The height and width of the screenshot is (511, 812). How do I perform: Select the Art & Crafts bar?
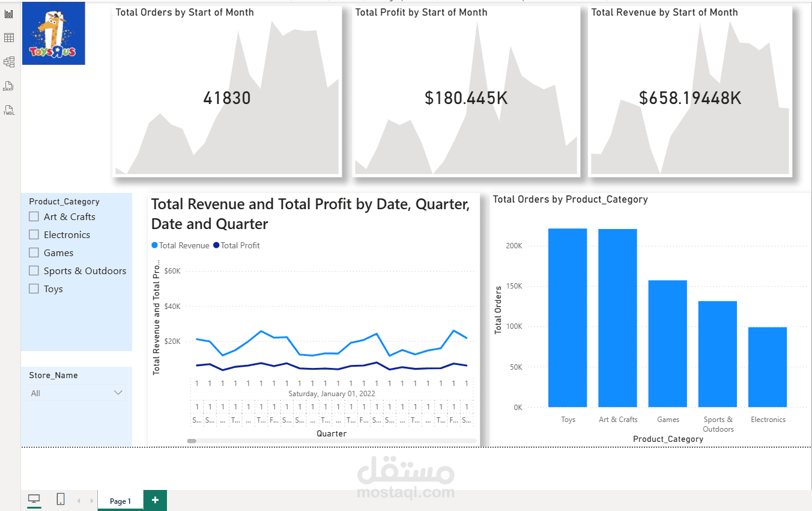[617, 318]
